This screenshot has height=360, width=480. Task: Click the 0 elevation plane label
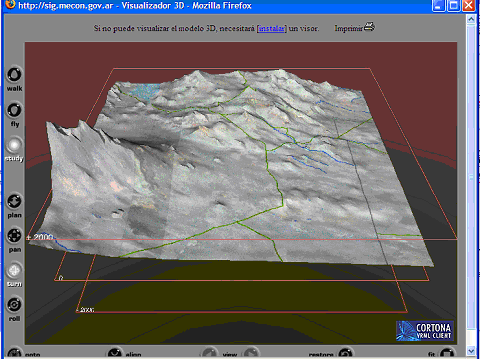60,278
